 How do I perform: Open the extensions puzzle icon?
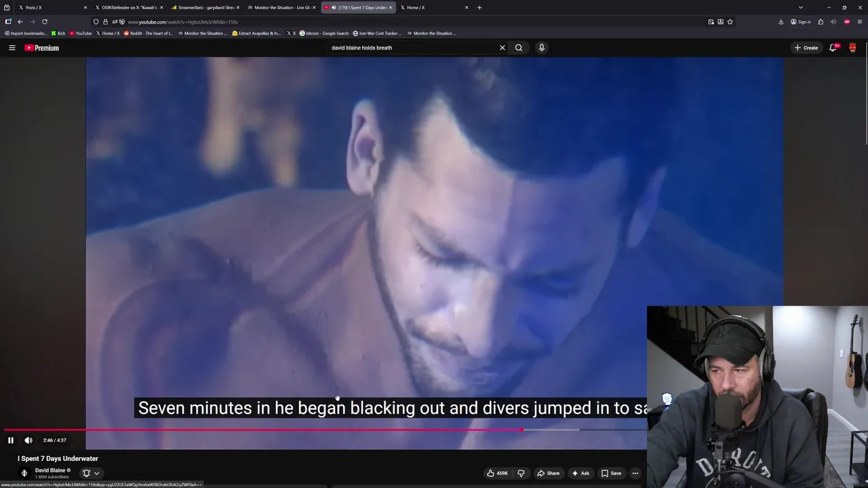(821, 22)
